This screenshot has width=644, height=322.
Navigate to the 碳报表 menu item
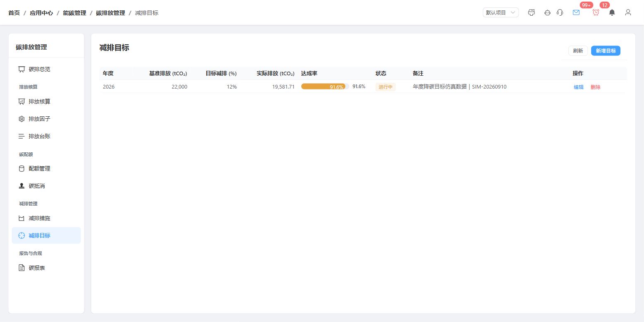tap(46, 268)
